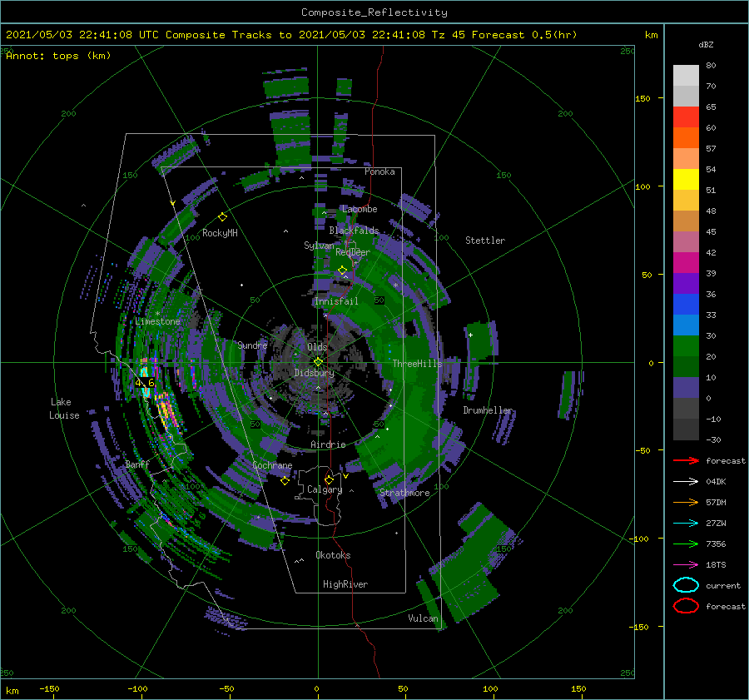Click the Blackfalds town label
The height and width of the screenshot is (700, 749).
click(354, 231)
